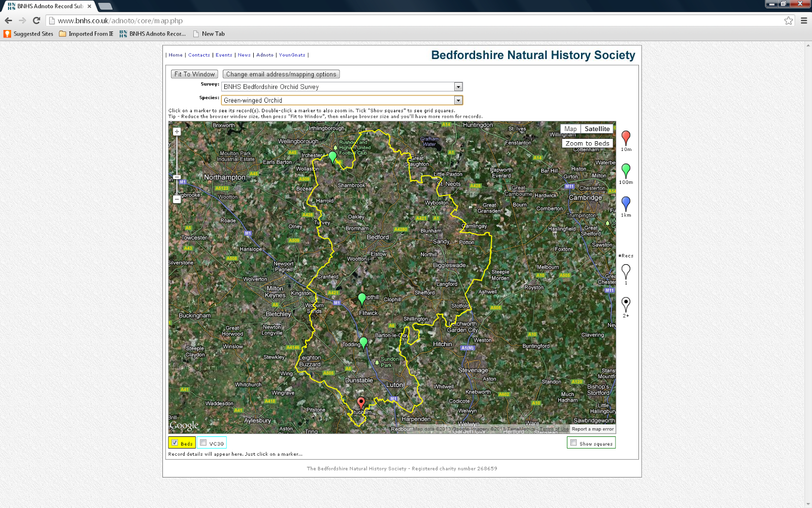This screenshot has height=508, width=812.
Task: Tick the Beds boundary checkbox
Action: click(175, 443)
